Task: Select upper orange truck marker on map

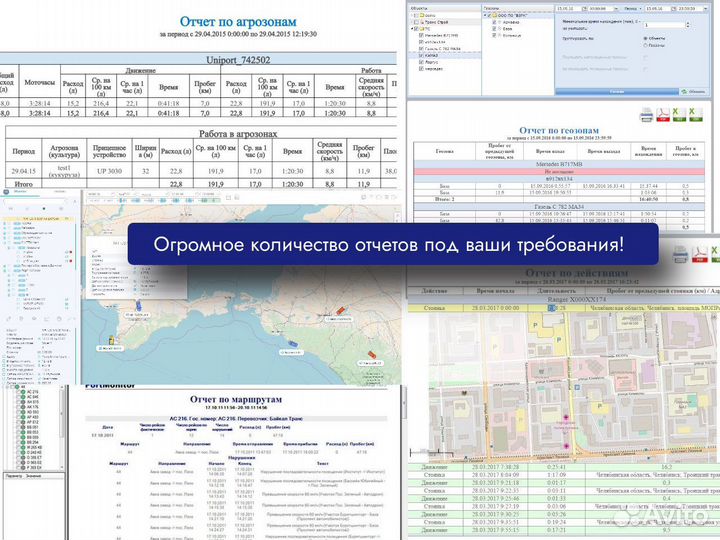Action: point(340,311)
